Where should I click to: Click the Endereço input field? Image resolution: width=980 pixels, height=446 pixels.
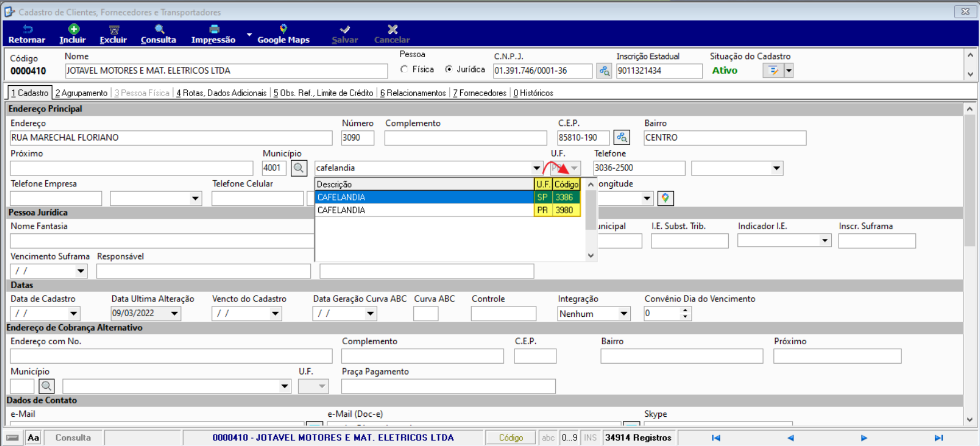(171, 138)
